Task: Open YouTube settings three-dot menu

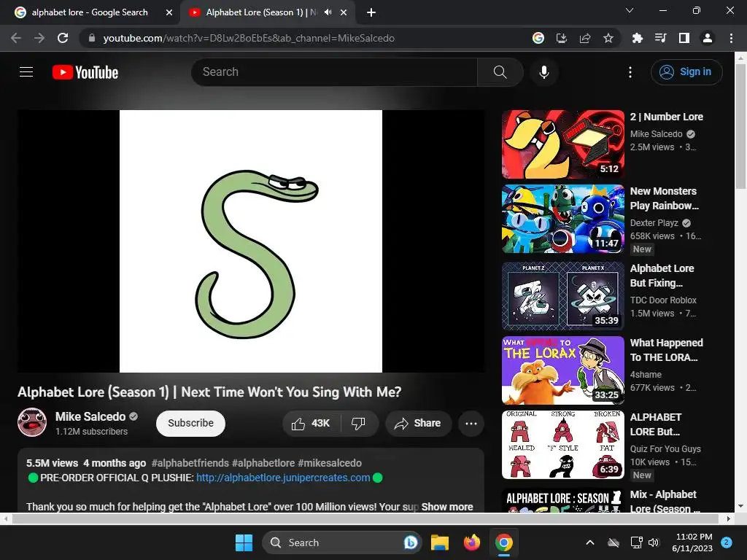Action: click(x=630, y=72)
